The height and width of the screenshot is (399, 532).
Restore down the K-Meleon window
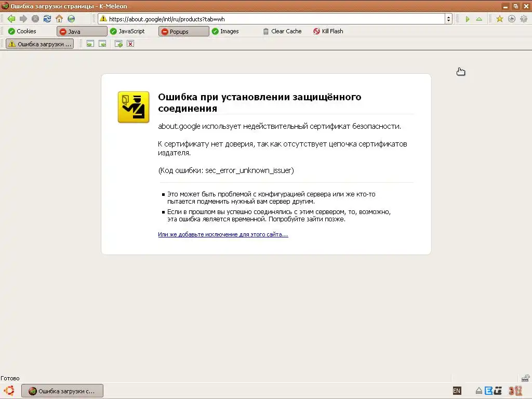click(516, 6)
